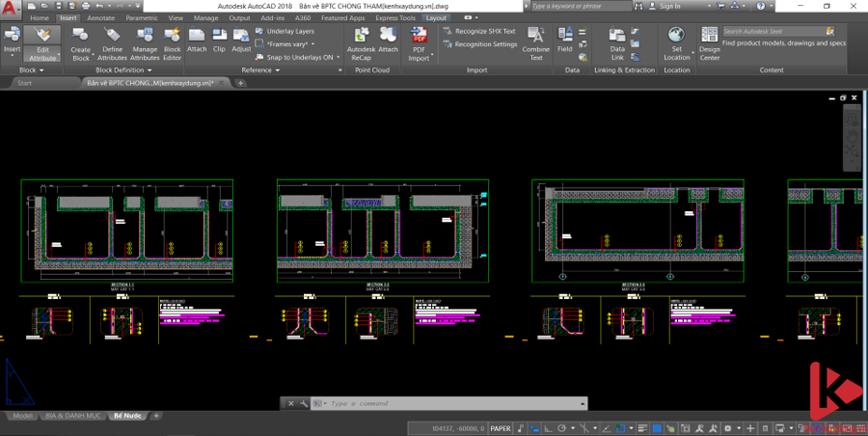Click Sign In in the title bar

tap(669, 6)
